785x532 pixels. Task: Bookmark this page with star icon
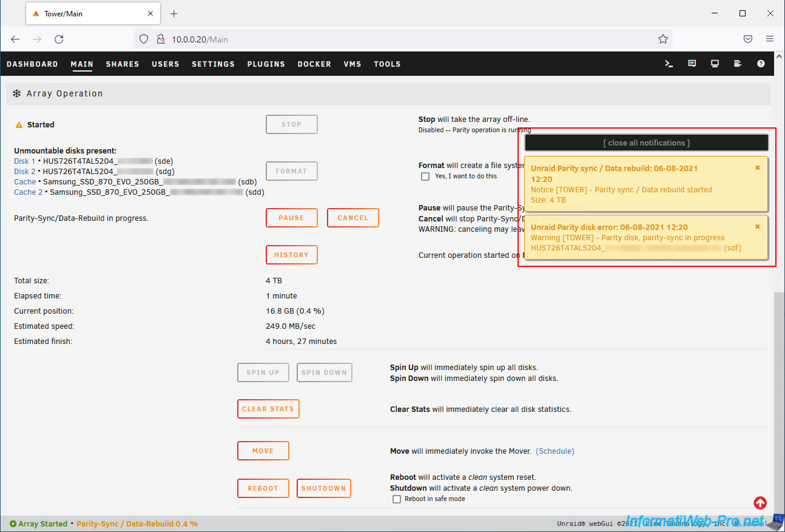coord(662,39)
